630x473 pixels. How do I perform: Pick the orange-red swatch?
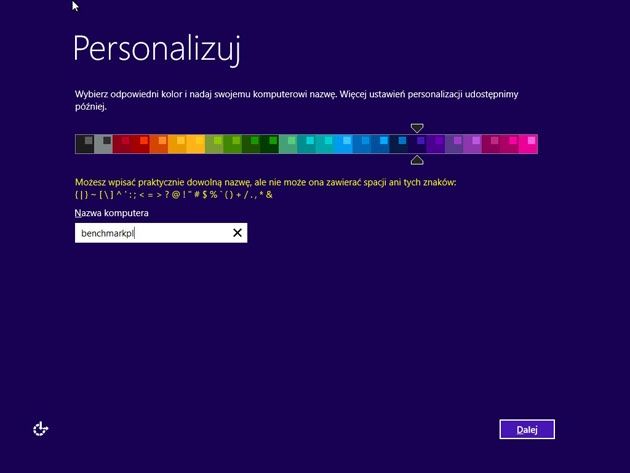pyautogui.click(x=159, y=144)
